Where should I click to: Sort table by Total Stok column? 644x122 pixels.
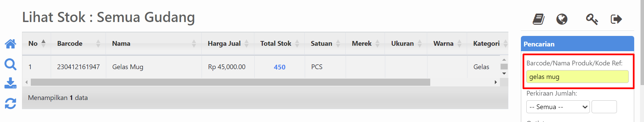[279, 43]
